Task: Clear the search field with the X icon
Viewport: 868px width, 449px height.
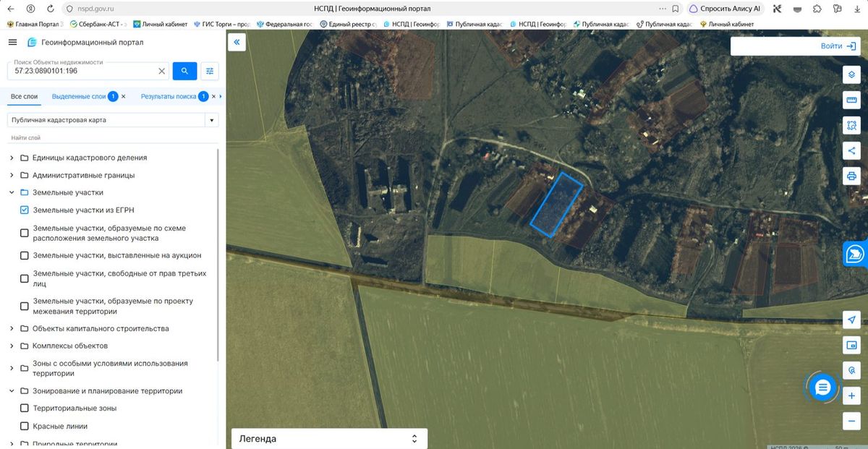Action: pyautogui.click(x=162, y=71)
